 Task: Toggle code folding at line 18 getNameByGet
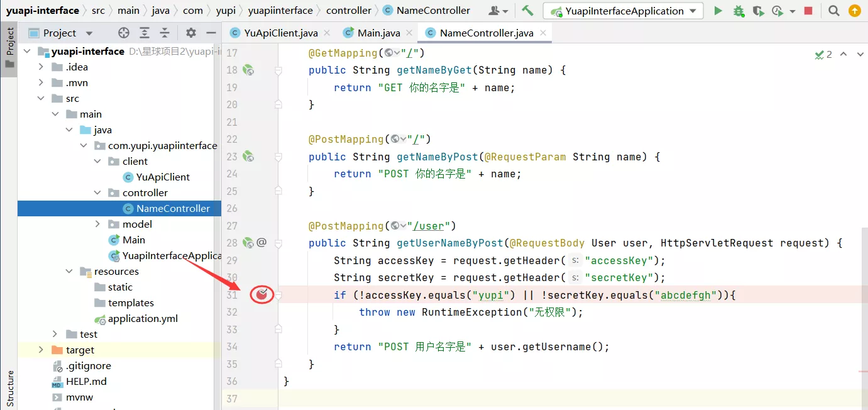278,70
